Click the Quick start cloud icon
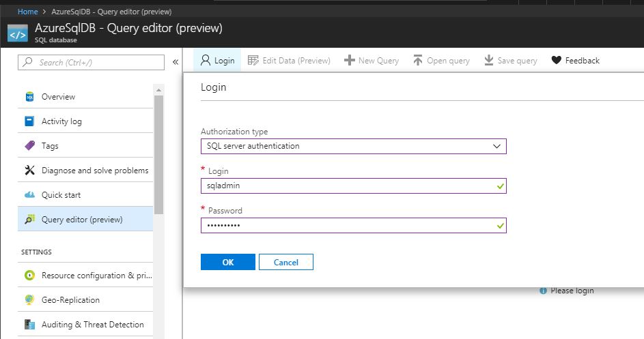This screenshot has height=339, width=644. pyautogui.click(x=29, y=195)
